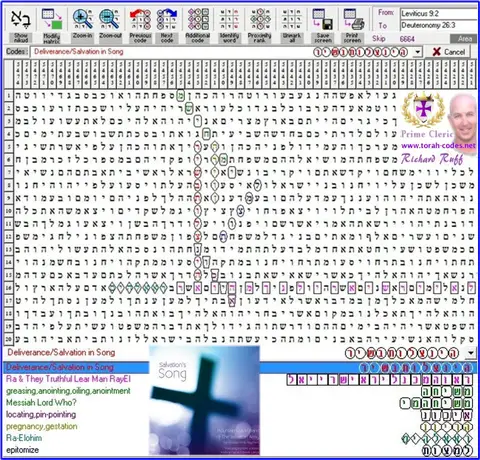Select the 'locating,pin-pointing' entry
Viewport: 480px width, 460px height.
(41, 414)
